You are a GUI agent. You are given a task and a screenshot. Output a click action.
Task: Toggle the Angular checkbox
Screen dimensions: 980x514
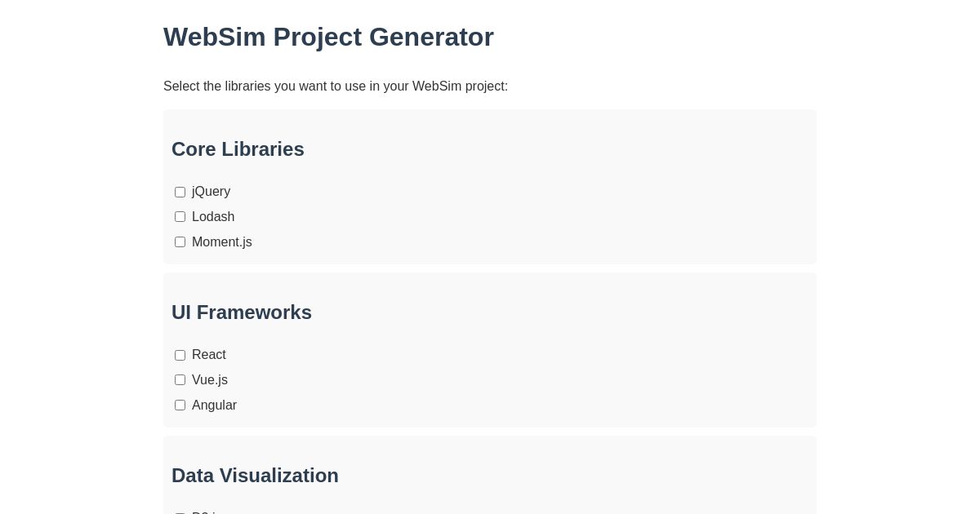coord(180,405)
